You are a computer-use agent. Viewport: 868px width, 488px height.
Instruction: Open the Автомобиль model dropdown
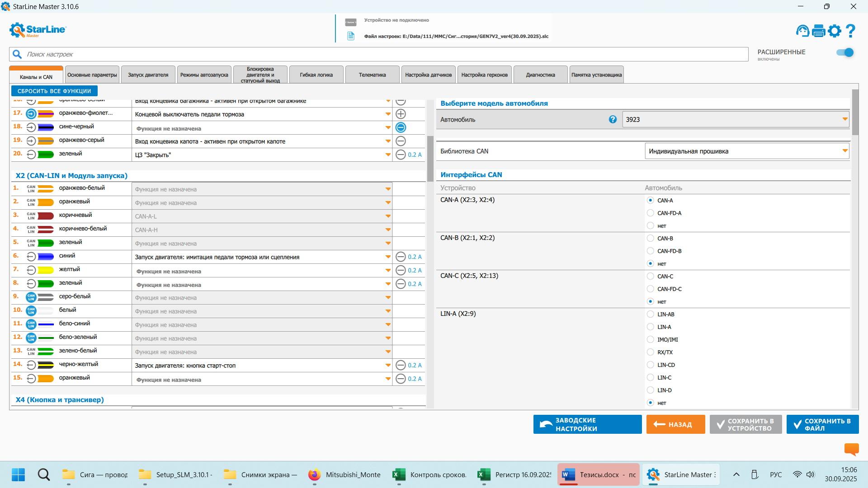(x=844, y=119)
